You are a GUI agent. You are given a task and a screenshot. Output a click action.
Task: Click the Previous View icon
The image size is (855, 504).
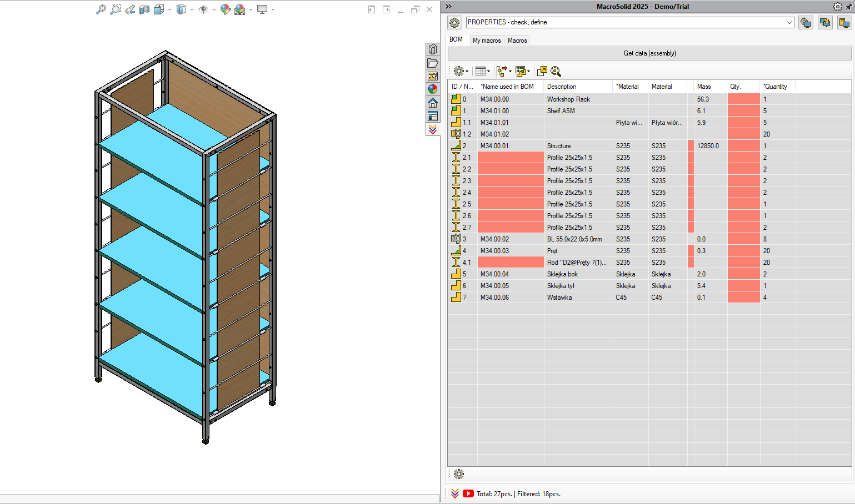pyautogui.click(x=130, y=9)
